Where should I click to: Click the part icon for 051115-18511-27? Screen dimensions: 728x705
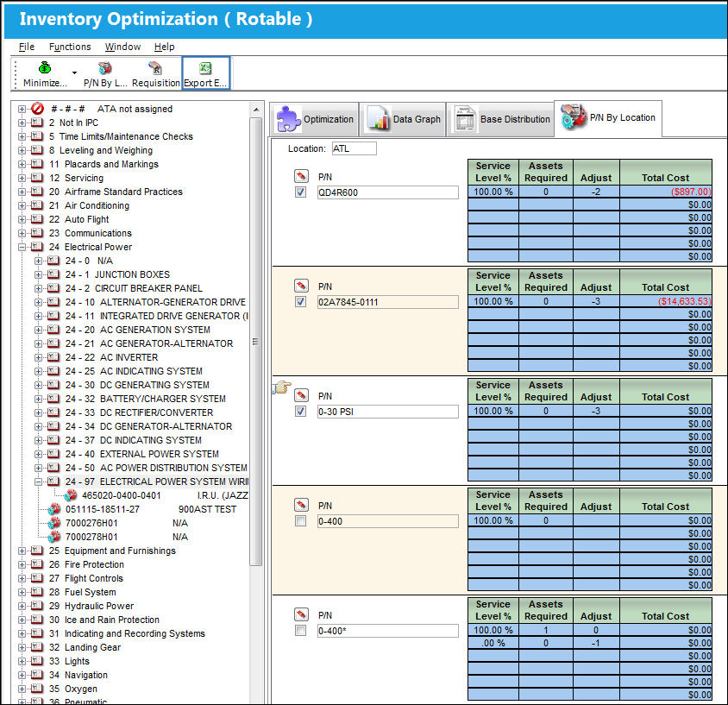pos(54,509)
